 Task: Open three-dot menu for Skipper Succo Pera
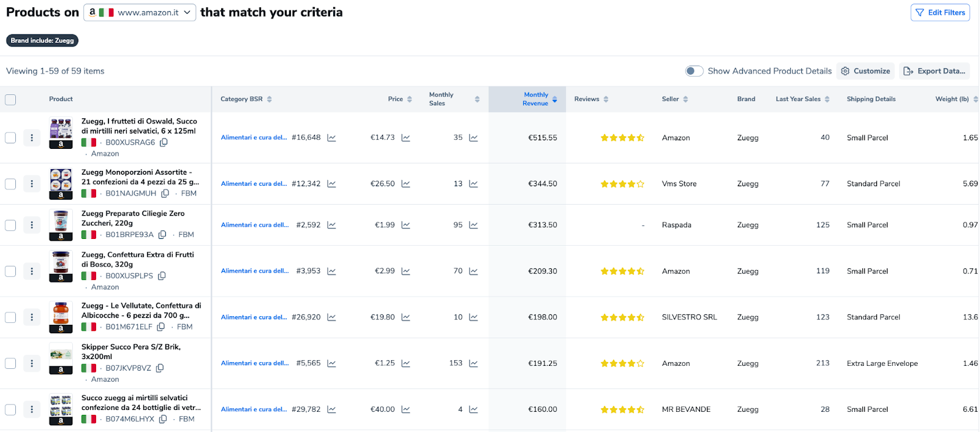coord(32,363)
